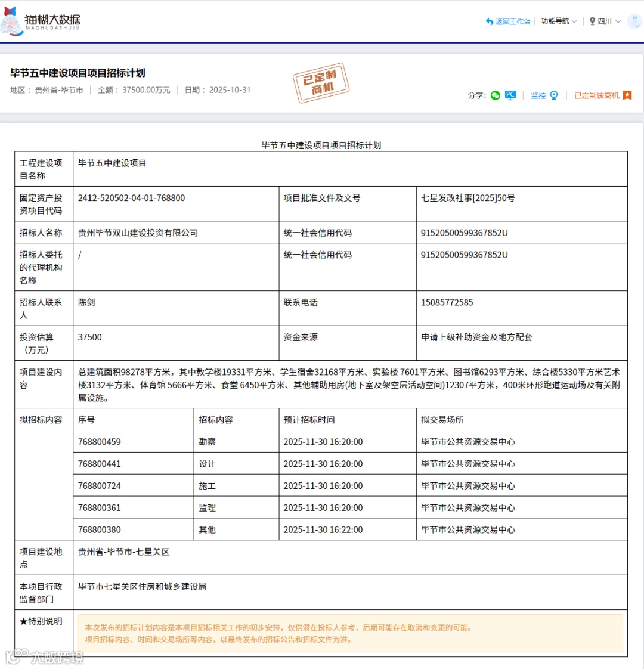The width and height of the screenshot is (644, 669).
Task: Open the 返回工作台 link
Action: coord(513,21)
